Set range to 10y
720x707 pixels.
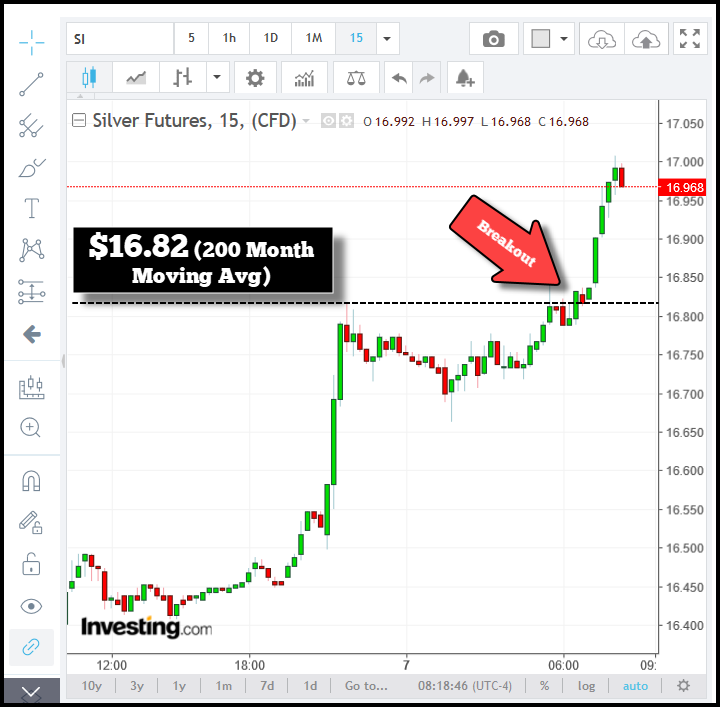91,686
